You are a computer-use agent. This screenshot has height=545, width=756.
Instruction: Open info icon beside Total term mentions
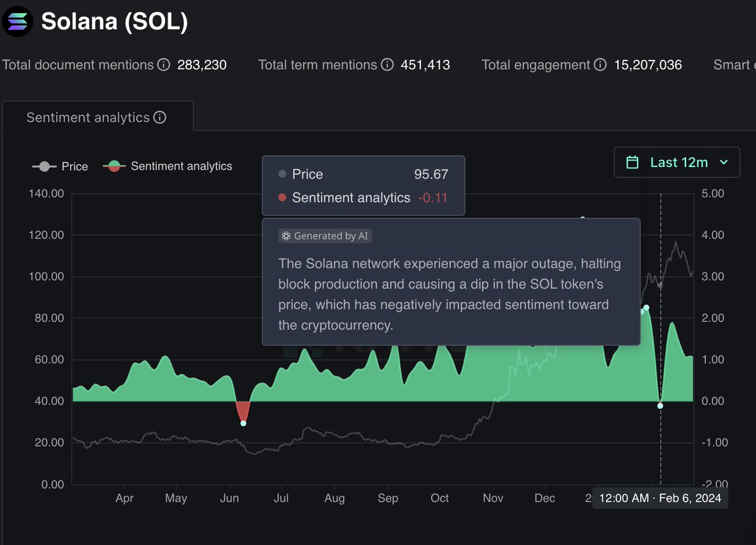(387, 65)
